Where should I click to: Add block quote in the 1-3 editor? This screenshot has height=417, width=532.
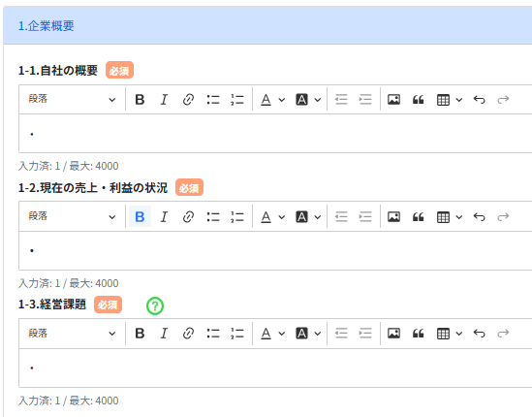(x=418, y=334)
